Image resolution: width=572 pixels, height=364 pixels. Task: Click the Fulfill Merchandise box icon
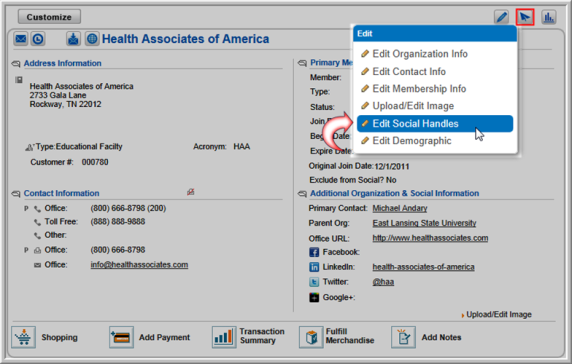[x=311, y=337]
